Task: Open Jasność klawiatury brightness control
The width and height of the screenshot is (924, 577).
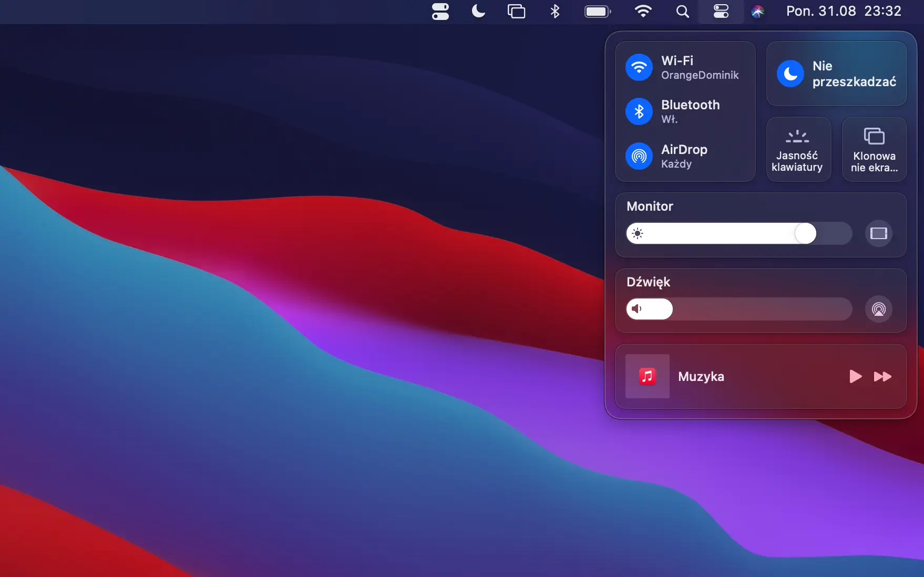Action: pos(798,150)
